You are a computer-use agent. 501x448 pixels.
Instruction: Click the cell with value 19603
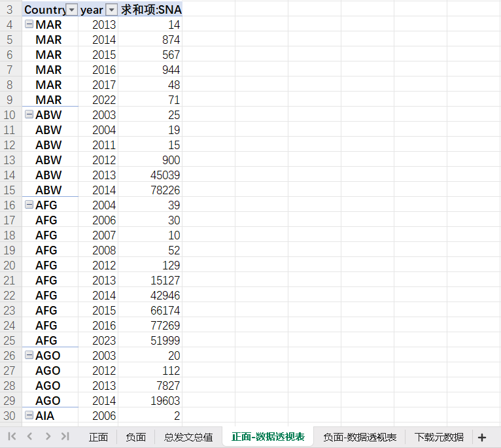(150, 401)
